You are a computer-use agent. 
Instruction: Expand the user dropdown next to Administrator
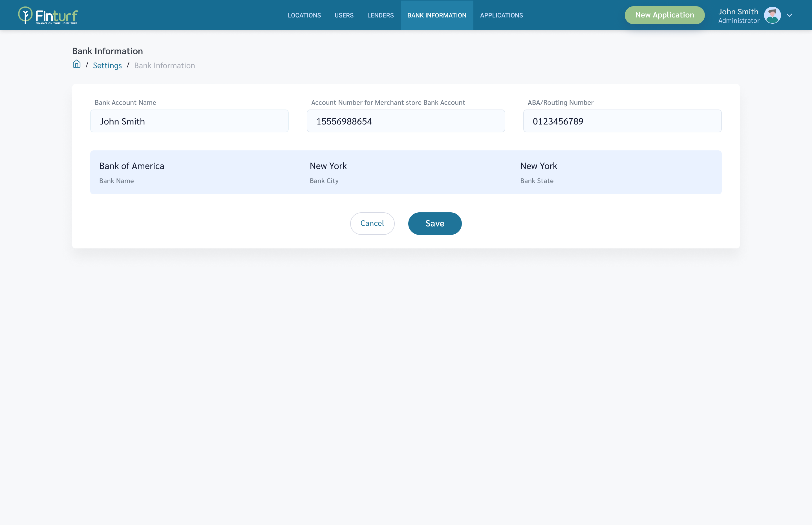(789, 15)
